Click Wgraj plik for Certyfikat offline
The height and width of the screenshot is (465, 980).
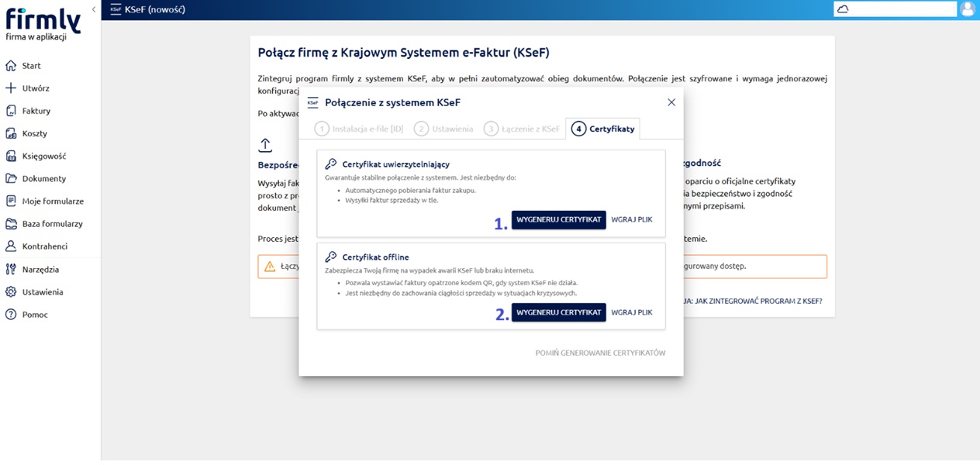point(631,312)
